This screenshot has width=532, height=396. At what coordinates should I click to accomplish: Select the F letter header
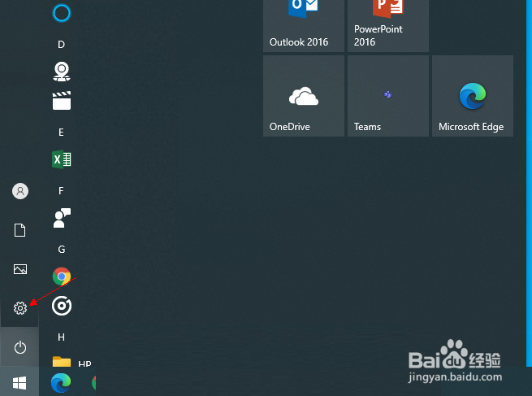[x=61, y=191]
